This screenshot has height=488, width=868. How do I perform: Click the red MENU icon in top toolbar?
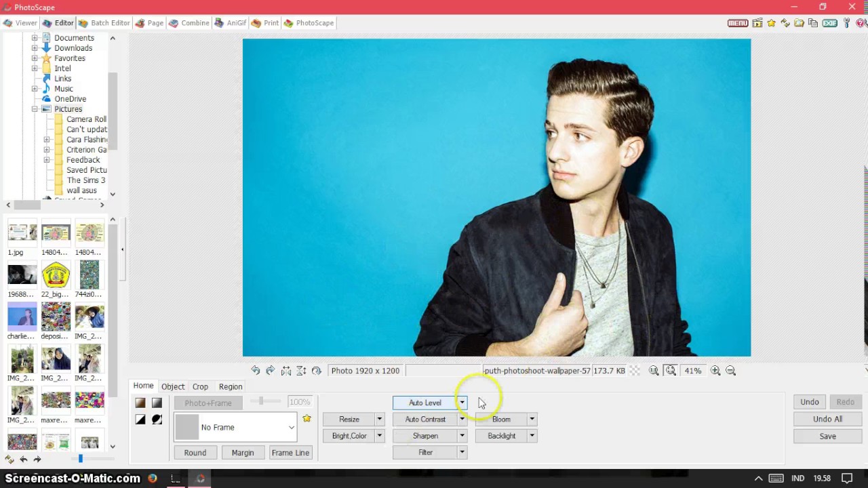pyautogui.click(x=738, y=23)
